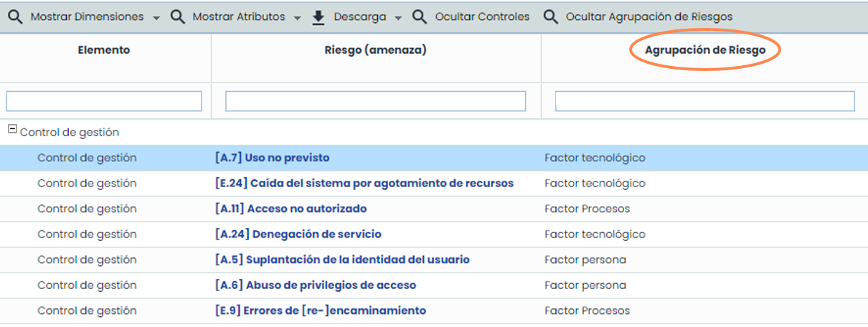Click the Agrupación de Riesgo filter field
868x327 pixels.
coord(704,101)
